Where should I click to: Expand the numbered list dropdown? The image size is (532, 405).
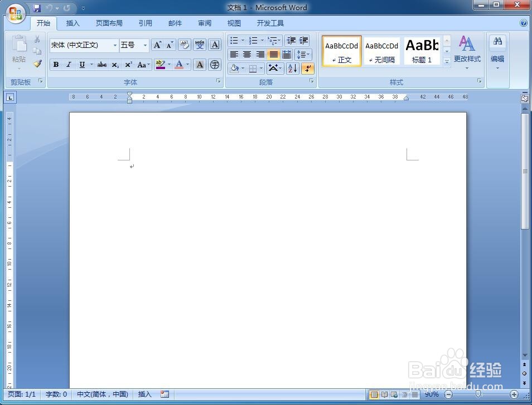[262, 41]
